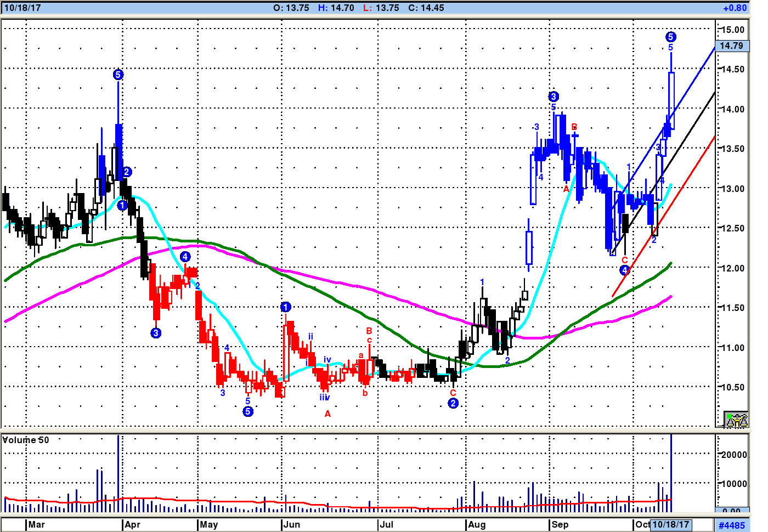Viewport: 768px width, 532px height.
Task: Click the +0.80 price change value
Action: 735,8
